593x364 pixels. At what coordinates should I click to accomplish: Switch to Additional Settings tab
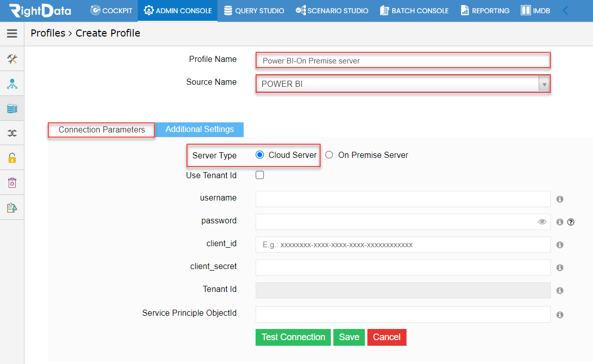pyautogui.click(x=199, y=129)
